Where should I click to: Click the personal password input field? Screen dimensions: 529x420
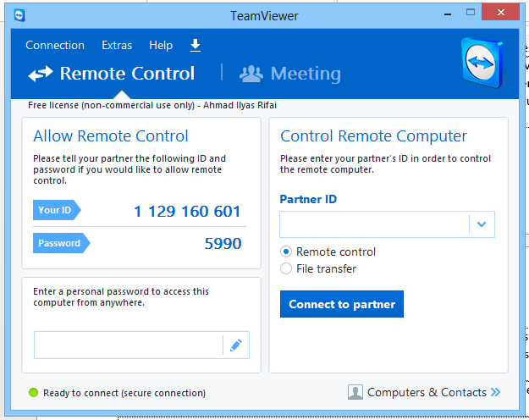point(128,345)
